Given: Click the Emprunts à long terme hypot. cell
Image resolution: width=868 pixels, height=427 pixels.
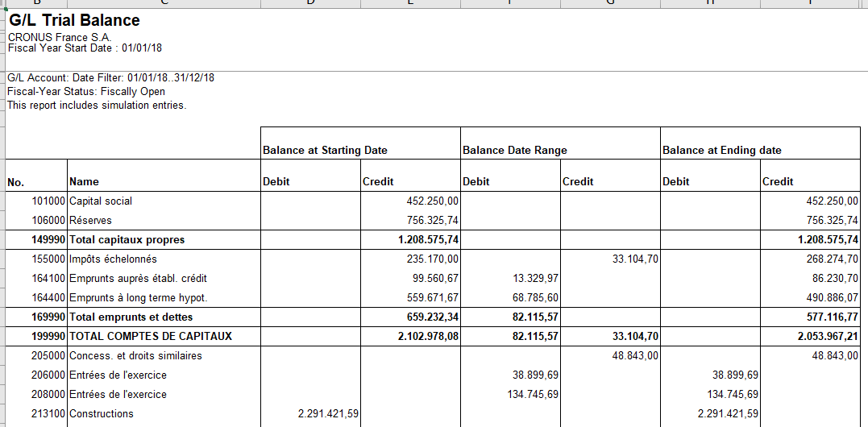Looking at the screenshot, I should point(139,298).
